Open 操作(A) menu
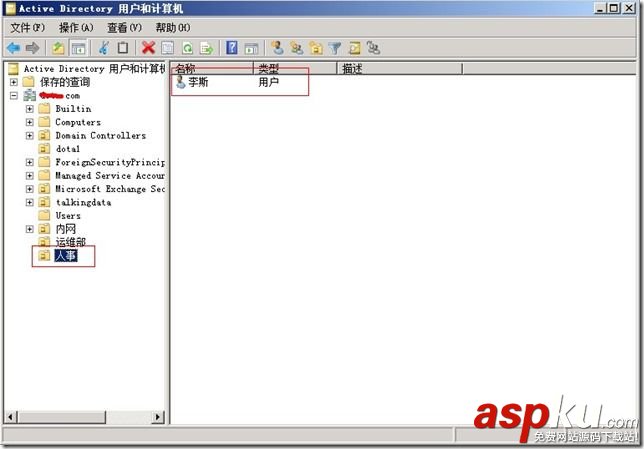The image size is (644, 449). point(76,28)
